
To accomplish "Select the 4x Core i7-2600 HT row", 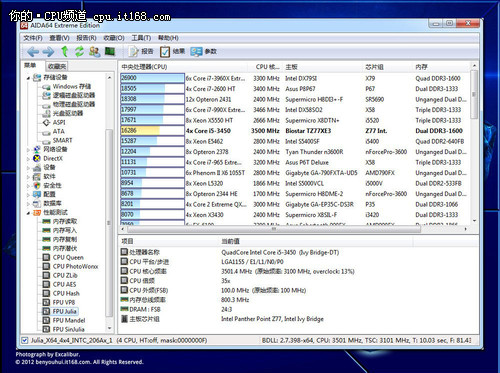I will [295, 89].
